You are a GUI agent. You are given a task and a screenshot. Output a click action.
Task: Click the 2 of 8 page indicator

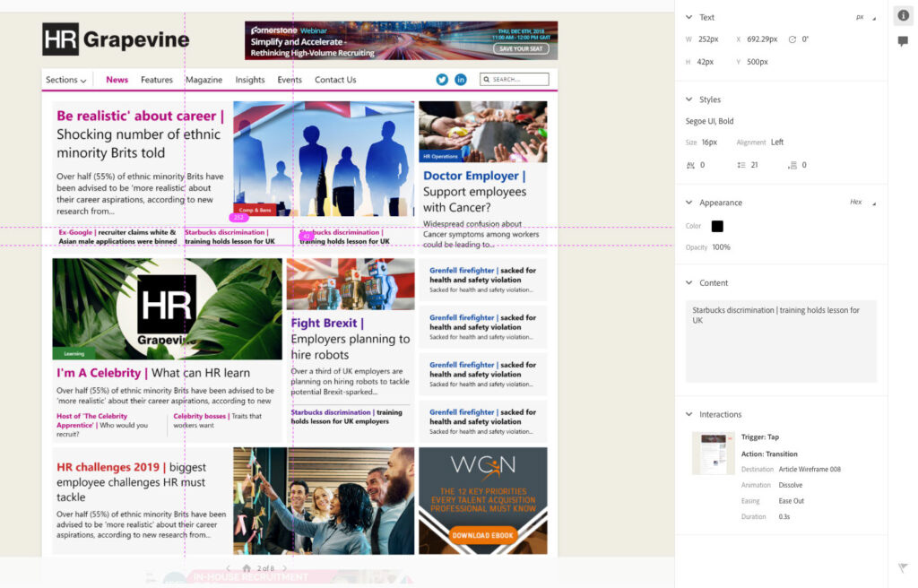coord(265,568)
